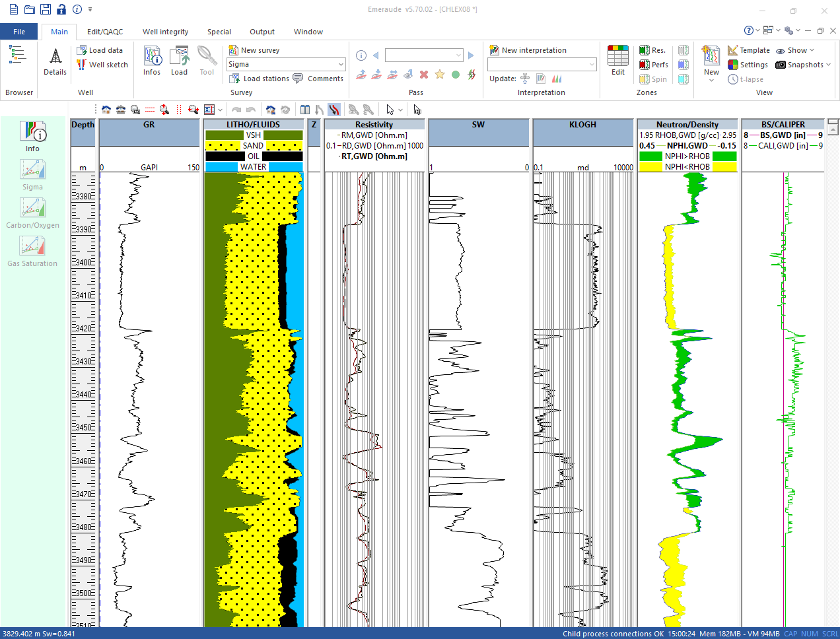The image size is (840, 639).
Task: Click the KLOGH track header
Action: click(x=582, y=124)
